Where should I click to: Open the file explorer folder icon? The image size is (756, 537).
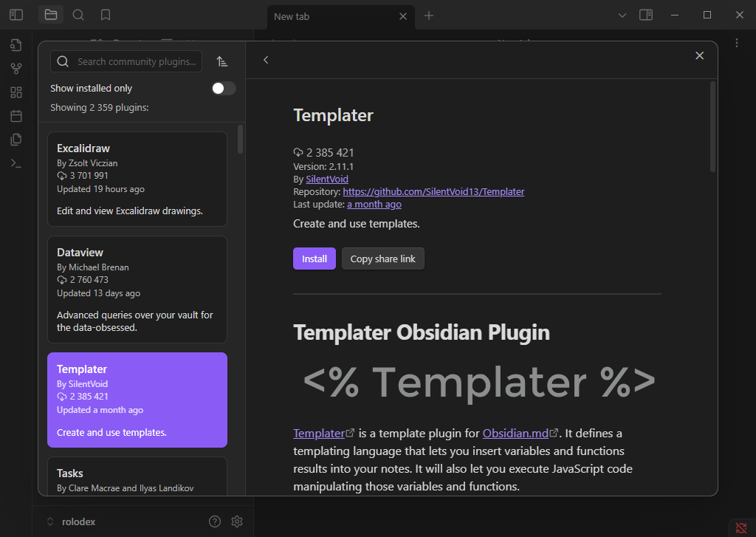(x=51, y=15)
